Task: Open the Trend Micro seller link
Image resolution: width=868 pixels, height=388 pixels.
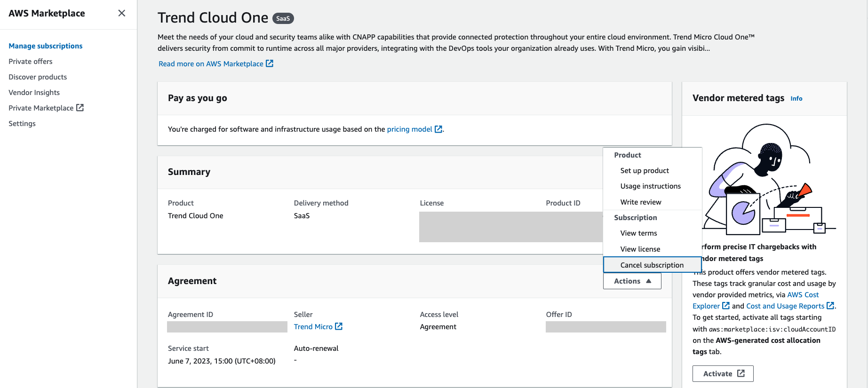Action: (313, 326)
